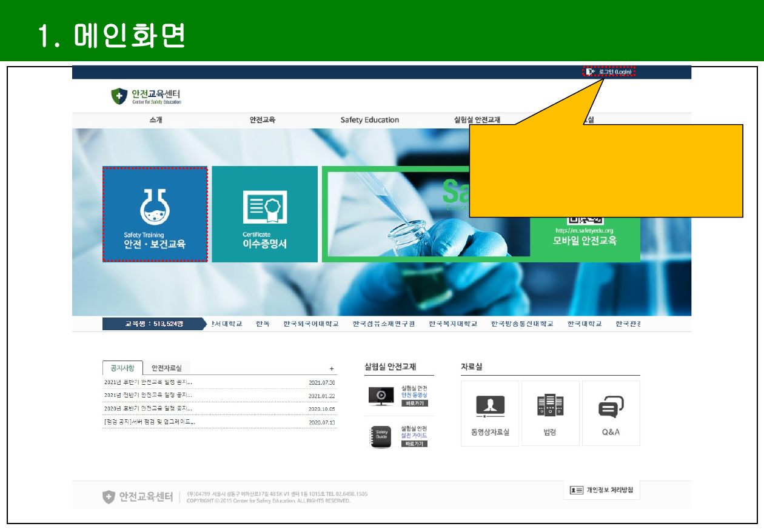This screenshot has width=764, height=532.
Task: Click the 실험실 안전 동영상 monitor icon
Action: point(381,396)
